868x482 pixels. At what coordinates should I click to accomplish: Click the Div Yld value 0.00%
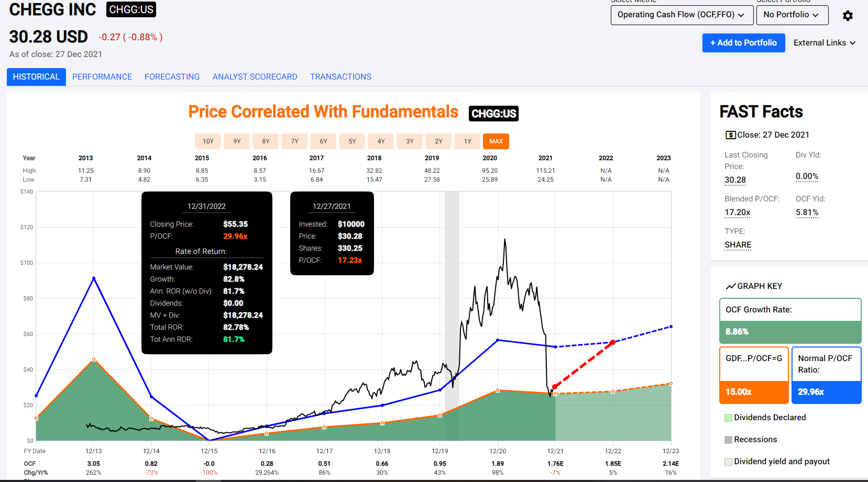point(807,176)
